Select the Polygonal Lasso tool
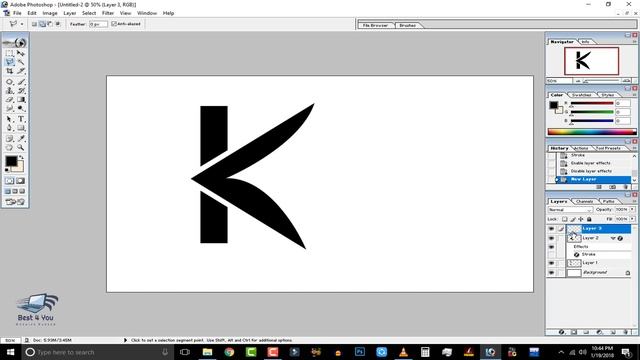Screen dimensions: 640x360 tap(9, 62)
